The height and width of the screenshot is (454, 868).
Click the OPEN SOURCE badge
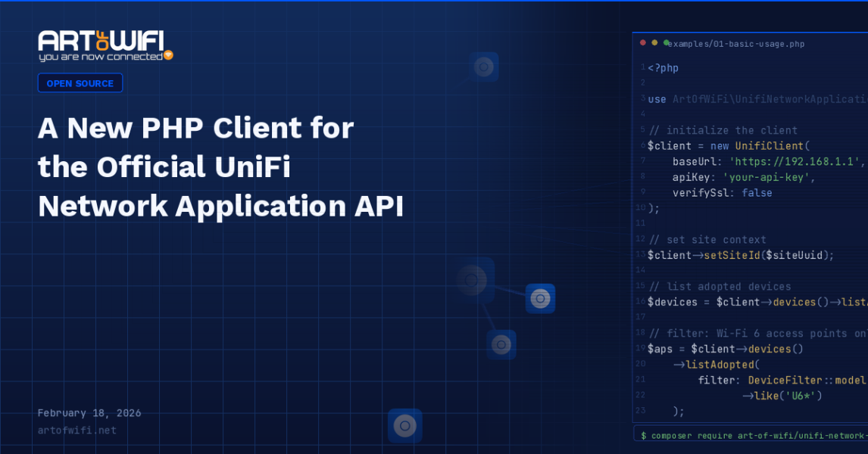click(x=80, y=83)
